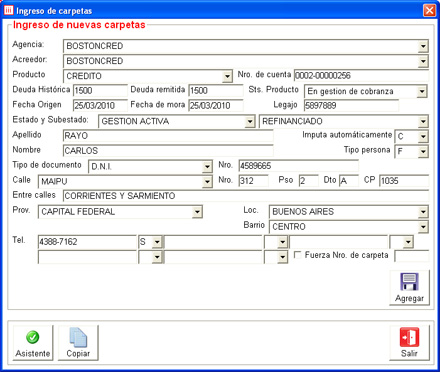Expand the Acreedor dropdown
The width and height of the screenshot is (440, 372).
(423, 61)
